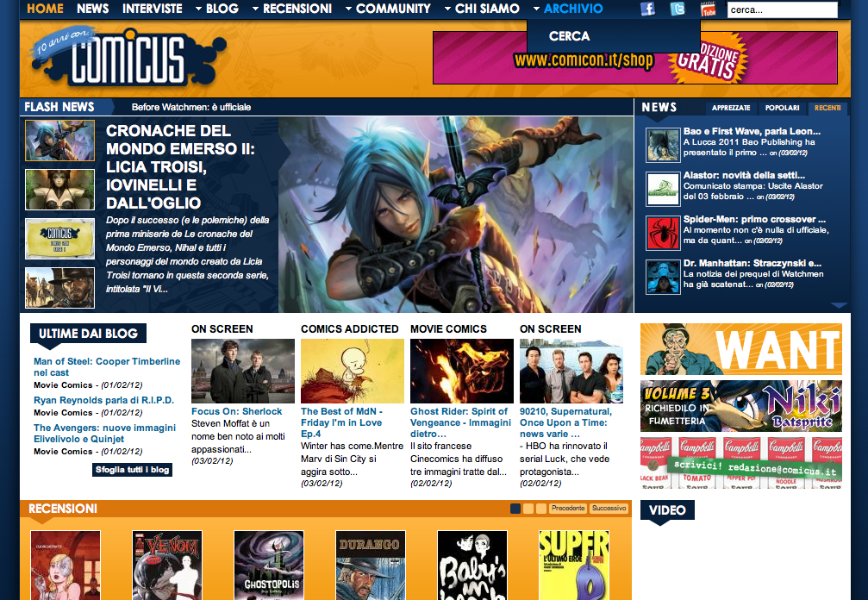Click the Dr. Manhattan news thumbnail

pyautogui.click(x=663, y=277)
